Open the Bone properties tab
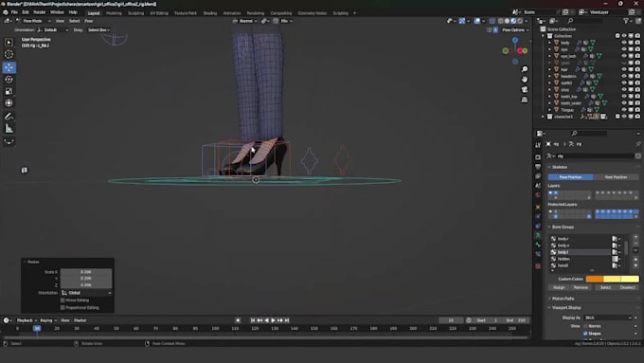Viewport: 644px width, 363px height. coord(538,245)
